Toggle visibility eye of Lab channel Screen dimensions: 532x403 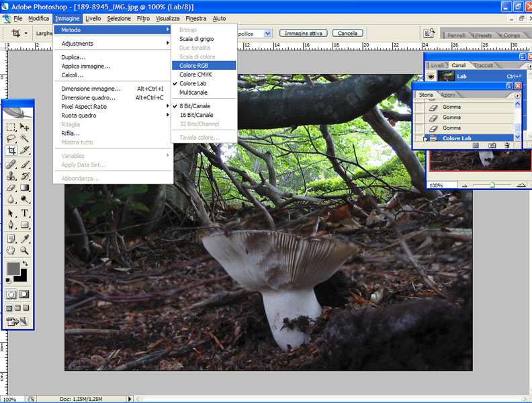[432, 77]
